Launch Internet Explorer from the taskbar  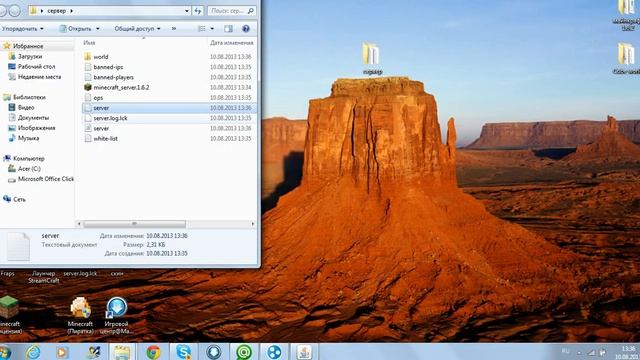pyautogui.click(x=33, y=352)
